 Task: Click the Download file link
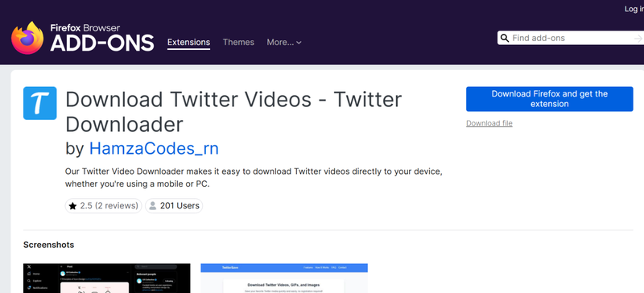click(489, 123)
